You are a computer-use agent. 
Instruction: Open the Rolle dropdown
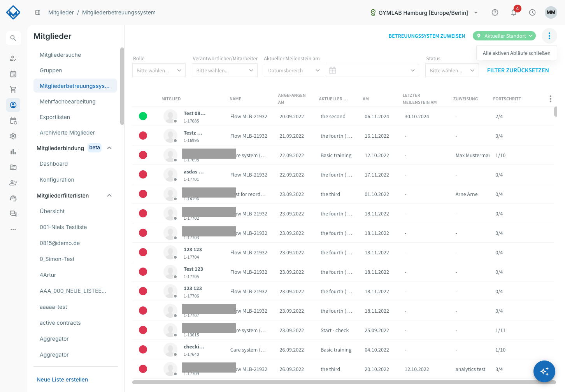pyautogui.click(x=159, y=70)
